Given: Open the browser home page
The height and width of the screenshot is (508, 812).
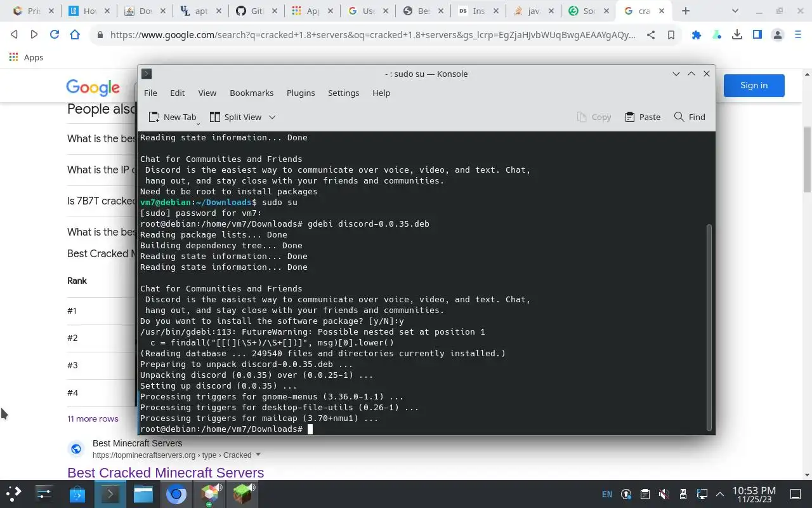Looking at the screenshot, I should click(x=75, y=35).
